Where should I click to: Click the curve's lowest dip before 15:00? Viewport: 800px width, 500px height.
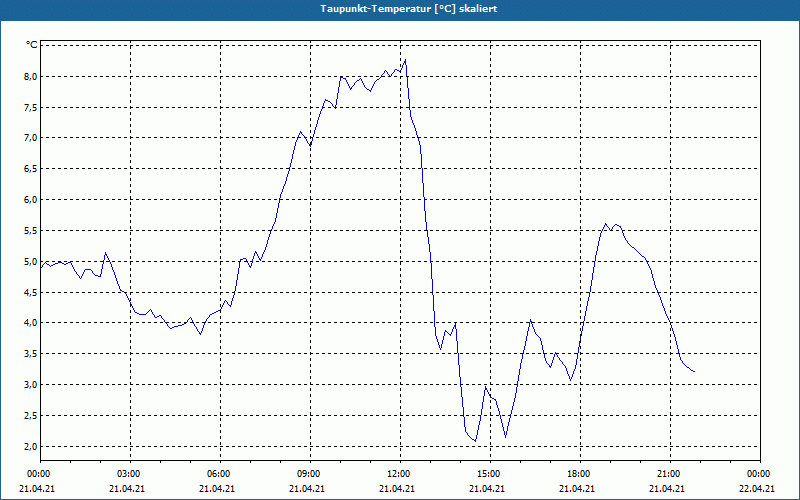coord(476,441)
